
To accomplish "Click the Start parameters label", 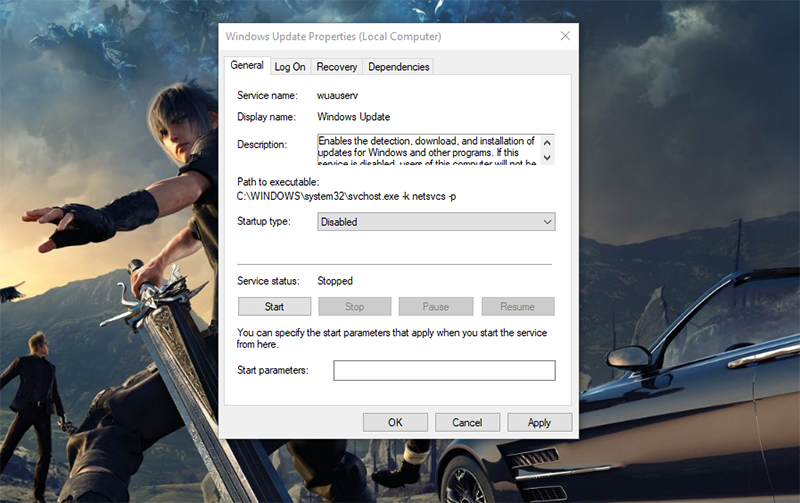I will coord(273,370).
